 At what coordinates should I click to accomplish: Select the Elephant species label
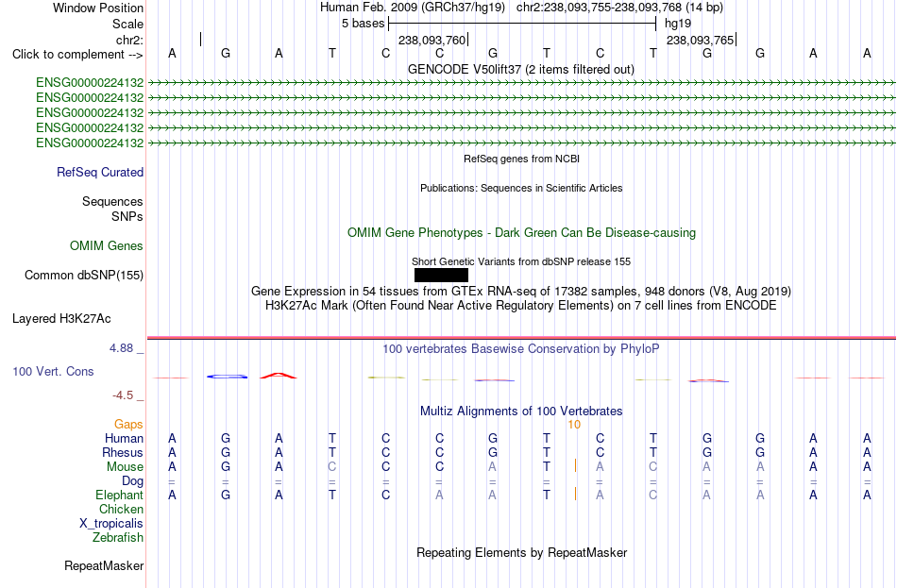point(120,496)
